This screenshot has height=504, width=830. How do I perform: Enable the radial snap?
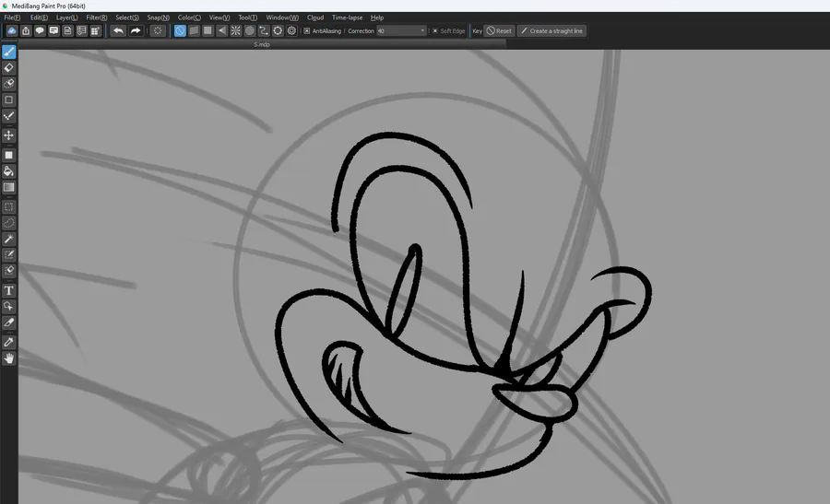click(235, 30)
